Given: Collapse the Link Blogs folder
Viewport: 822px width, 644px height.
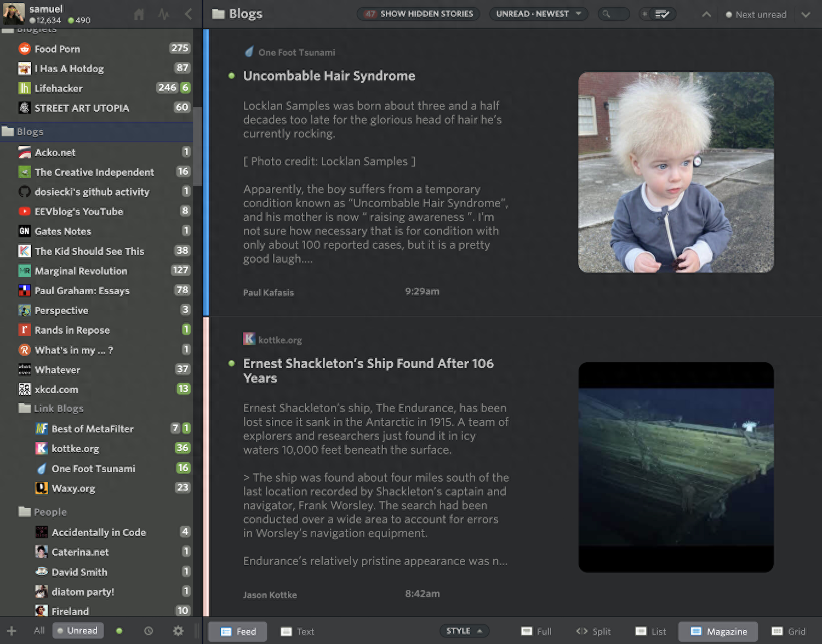Looking at the screenshot, I should click(25, 408).
